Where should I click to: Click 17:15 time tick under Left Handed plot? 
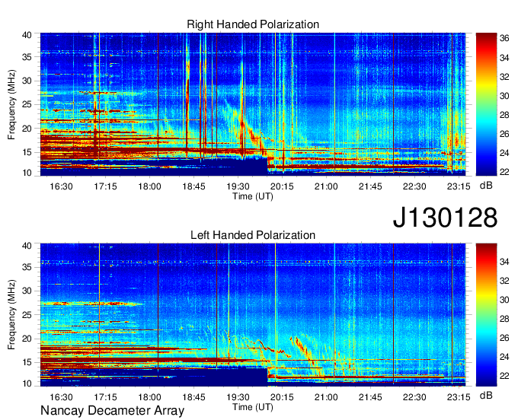pyautogui.click(x=105, y=397)
